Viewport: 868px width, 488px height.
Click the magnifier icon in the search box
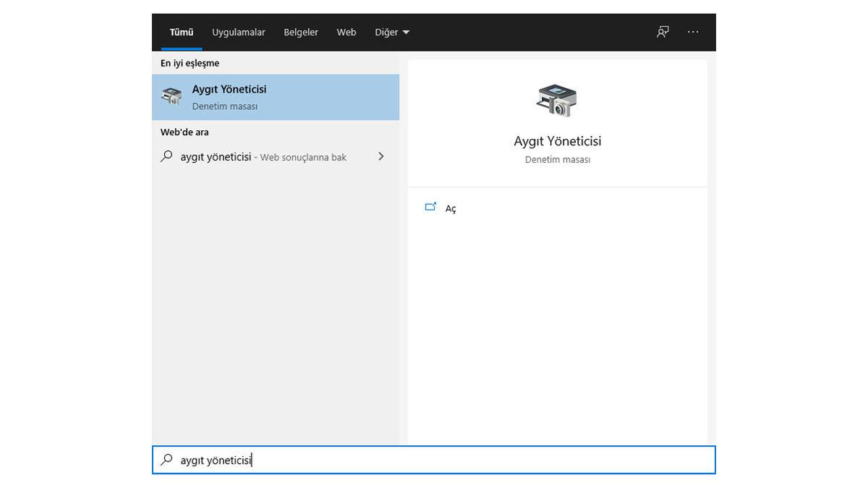166,460
